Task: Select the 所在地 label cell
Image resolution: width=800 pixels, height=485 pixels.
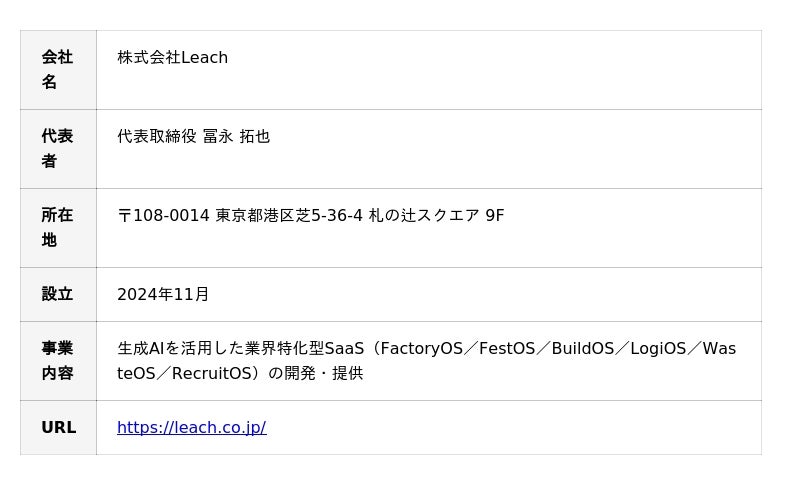Action: click(58, 228)
